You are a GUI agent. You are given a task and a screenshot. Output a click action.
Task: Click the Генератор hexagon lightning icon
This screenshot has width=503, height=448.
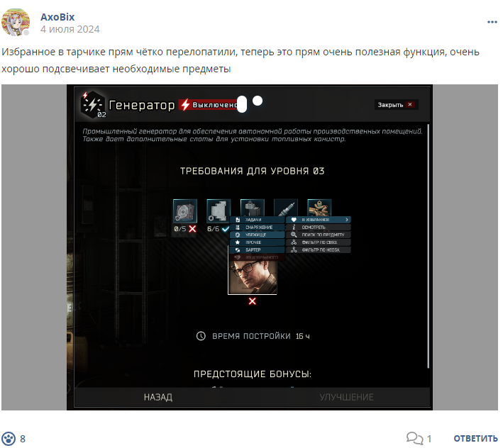coord(93,105)
